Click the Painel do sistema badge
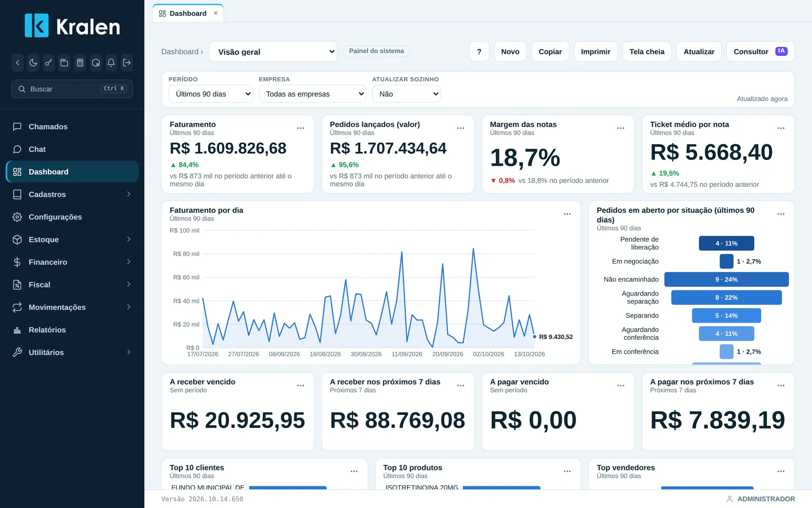Viewport: 812px width, 508px height. [377, 51]
